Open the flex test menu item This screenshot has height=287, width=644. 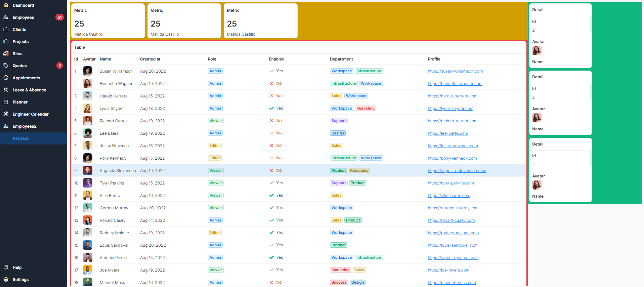coord(20,138)
